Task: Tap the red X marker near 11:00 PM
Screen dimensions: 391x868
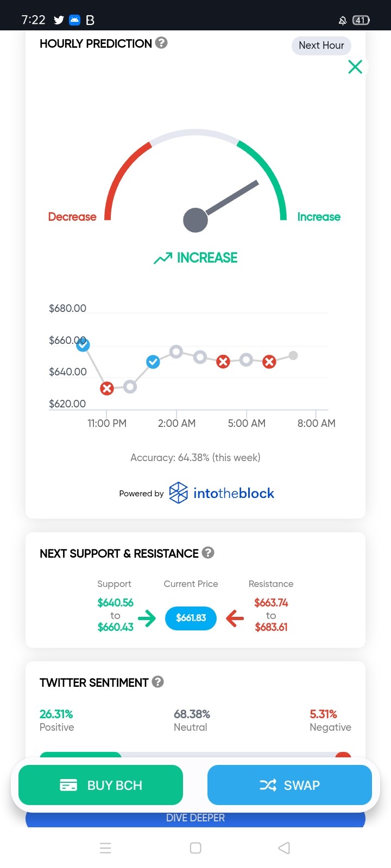Action: click(x=107, y=388)
